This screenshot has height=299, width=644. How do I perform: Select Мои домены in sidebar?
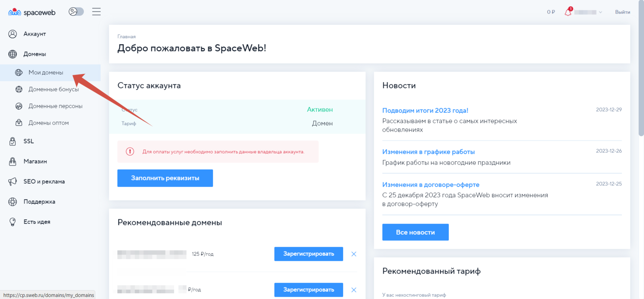(46, 73)
